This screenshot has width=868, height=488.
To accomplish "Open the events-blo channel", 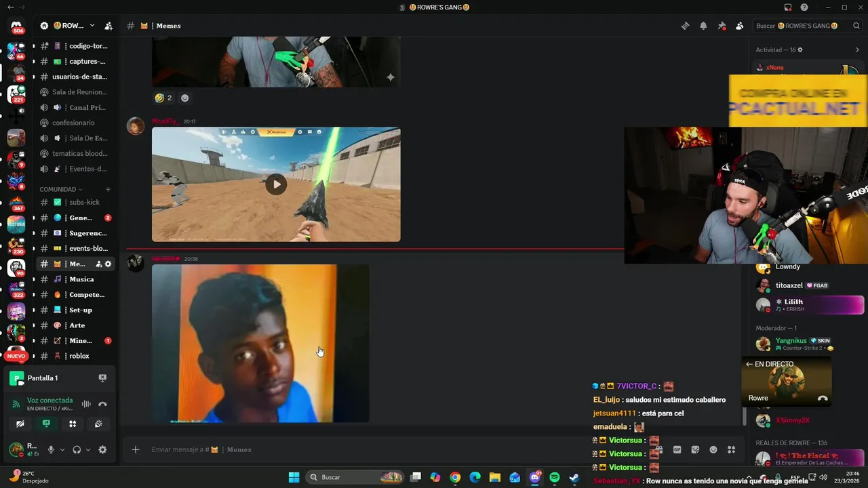I will click(76, 248).
